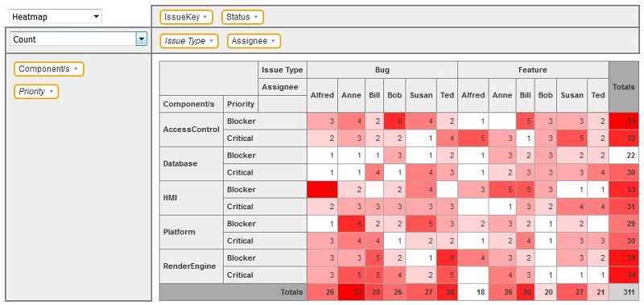The height and width of the screenshot is (305, 644).
Task: Click the Platform Blocker Anne cell showing 6
Action: (353, 224)
